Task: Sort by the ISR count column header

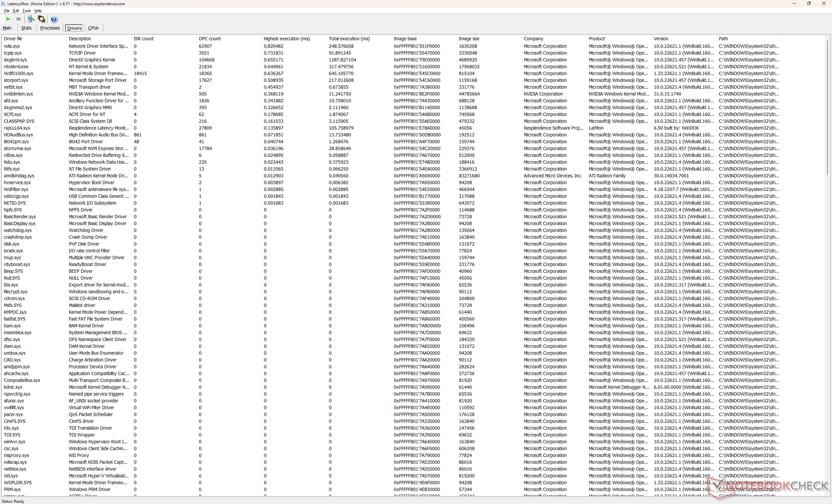Action: coord(143,39)
